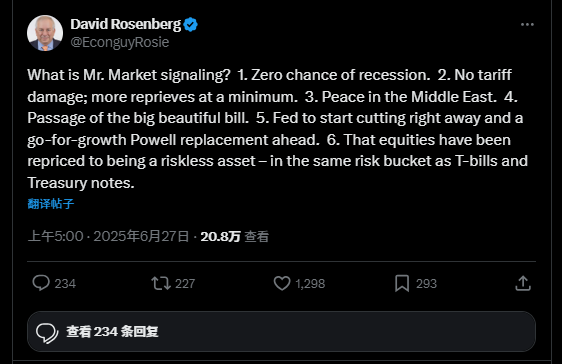This screenshot has height=364, width=562.
Task: Click the 227 repost count
Action: tap(185, 284)
